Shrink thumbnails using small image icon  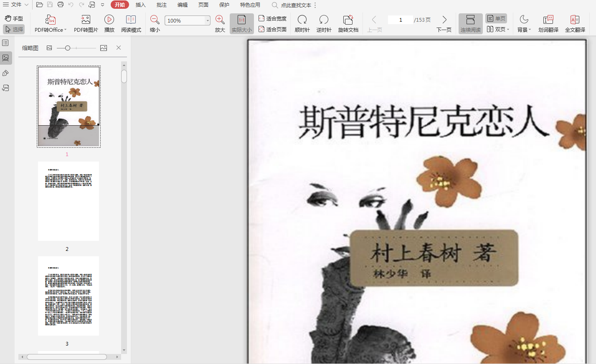pos(49,48)
